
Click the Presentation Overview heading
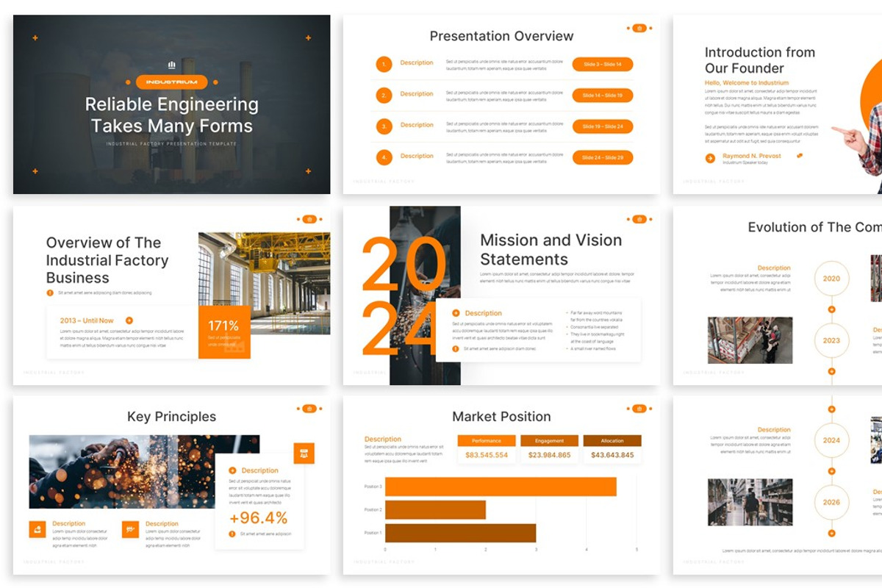pos(501,36)
